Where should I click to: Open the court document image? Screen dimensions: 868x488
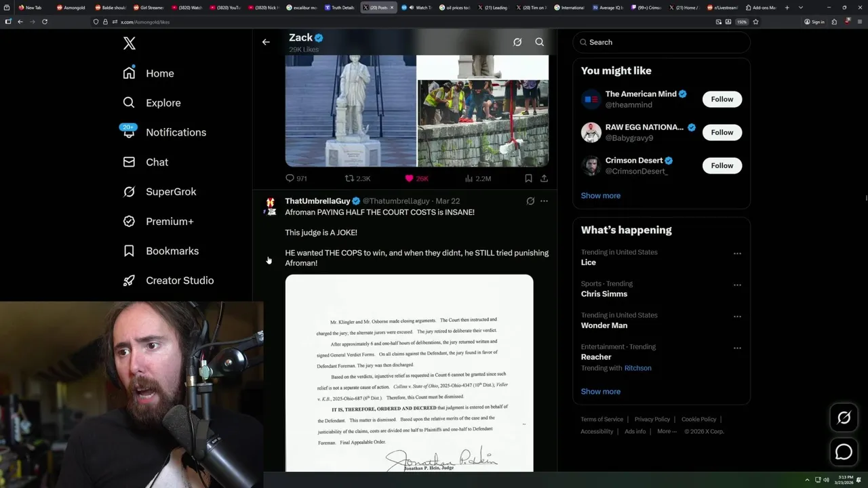pos(409,373)
